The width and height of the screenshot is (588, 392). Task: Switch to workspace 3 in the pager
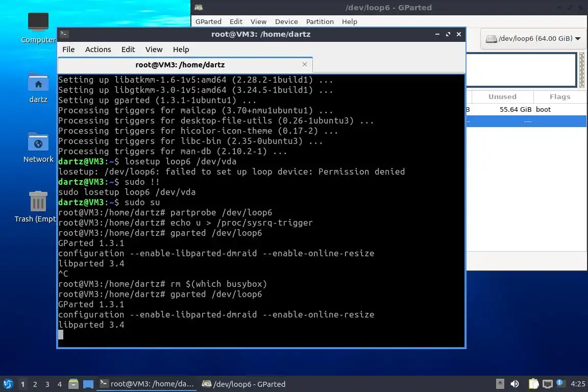[47, 384]
